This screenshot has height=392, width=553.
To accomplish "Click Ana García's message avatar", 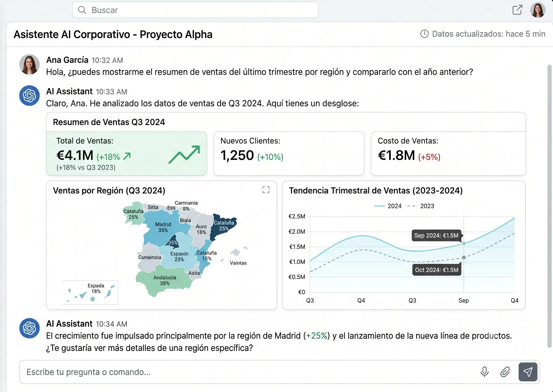I will 29,64.
